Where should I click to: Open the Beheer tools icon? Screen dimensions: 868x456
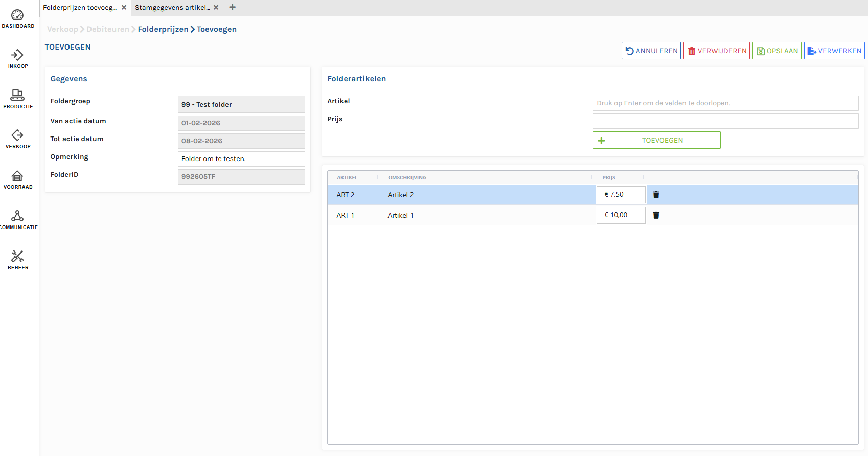pos(17,260)
